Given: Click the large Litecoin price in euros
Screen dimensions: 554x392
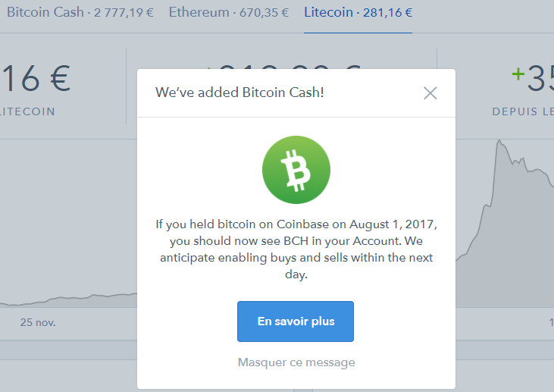Looking at the screenshot, I should point(36,78).
